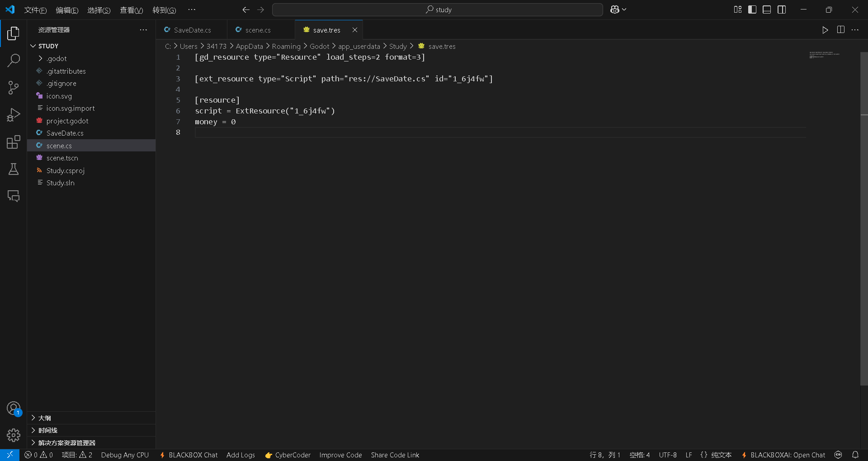Click the AppData breadcrumb segment
The image size is (868, 461).
(x=249, y=46)
